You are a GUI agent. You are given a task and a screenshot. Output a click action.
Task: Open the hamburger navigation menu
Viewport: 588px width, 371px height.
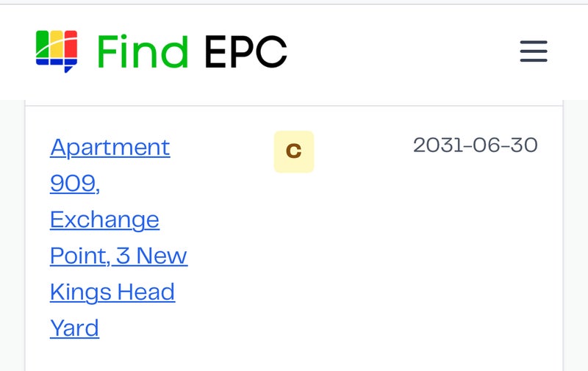point(534,51)
